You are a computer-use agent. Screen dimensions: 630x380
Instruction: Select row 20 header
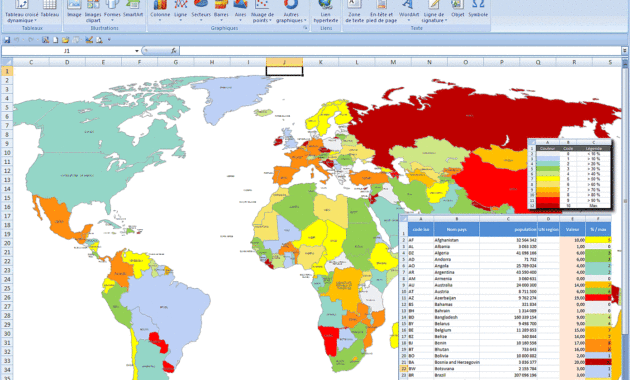[7, 243]
